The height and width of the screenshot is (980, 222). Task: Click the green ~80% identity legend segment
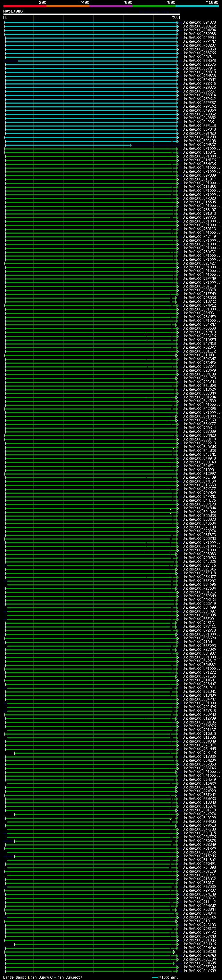[x=154, y=7]
